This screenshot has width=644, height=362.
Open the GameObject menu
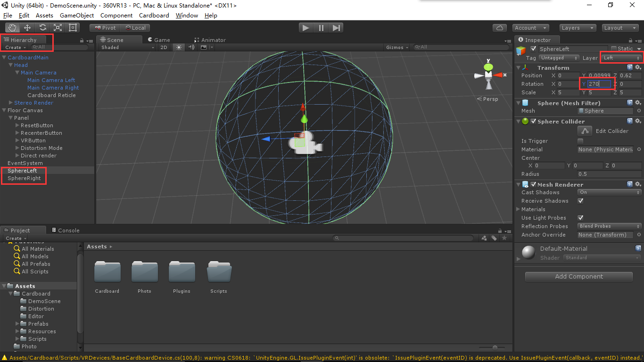[77, 15]
